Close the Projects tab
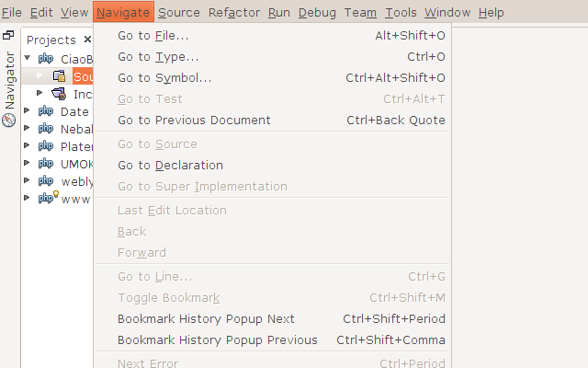 (x=87, y=40)
